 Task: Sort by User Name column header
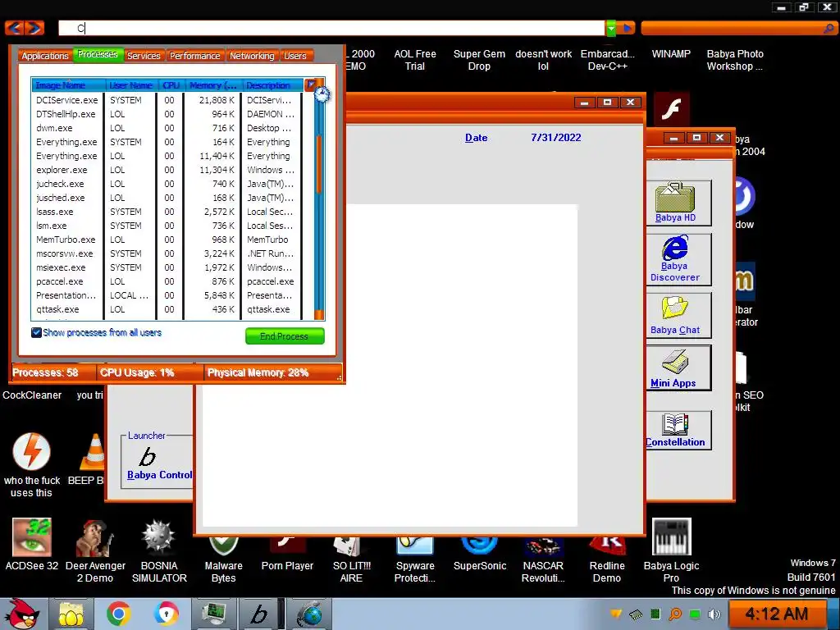[130, 85]
